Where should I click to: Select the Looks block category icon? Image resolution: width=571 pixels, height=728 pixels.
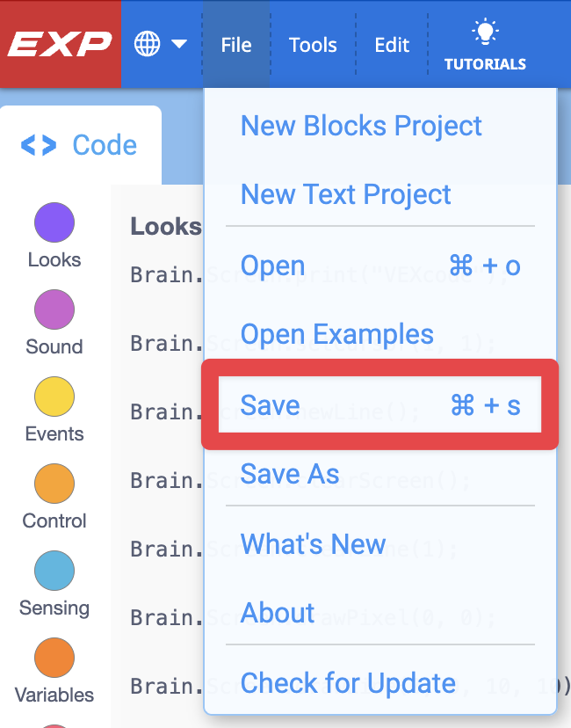[x=54, y=222]
